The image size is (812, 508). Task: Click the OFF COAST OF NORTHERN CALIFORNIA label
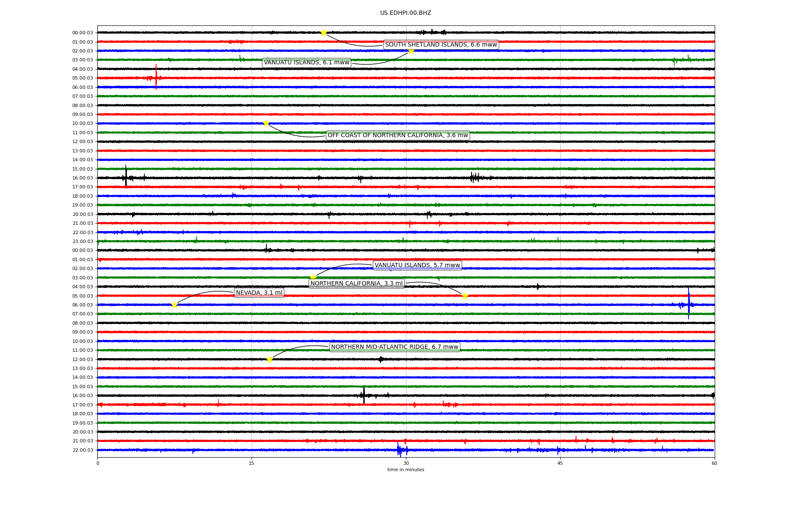(x=398, y=135)
